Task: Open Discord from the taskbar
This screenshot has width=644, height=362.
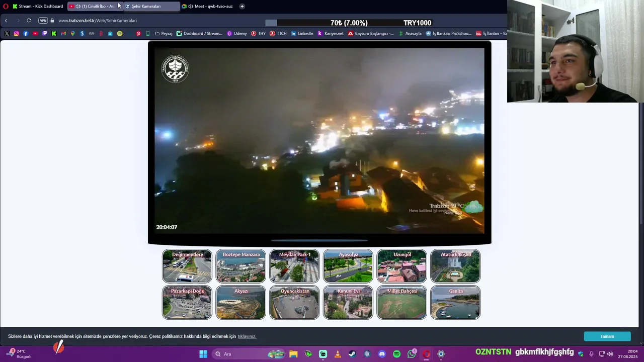Action: [x=382, y=354]
